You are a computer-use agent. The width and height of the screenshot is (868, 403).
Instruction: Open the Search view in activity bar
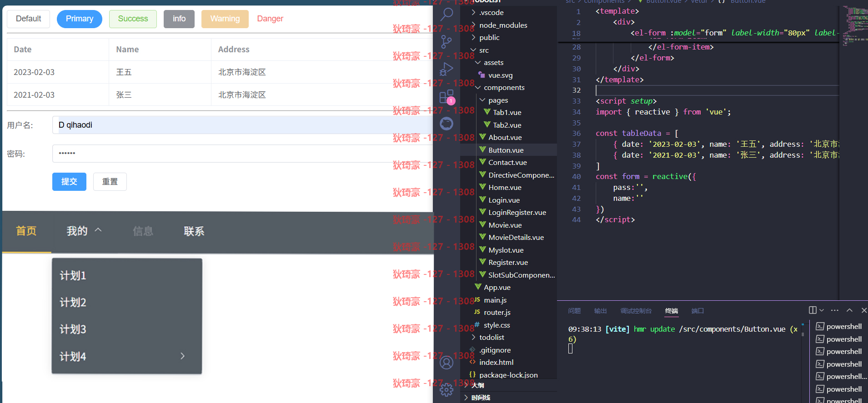[x=447, y=15]
